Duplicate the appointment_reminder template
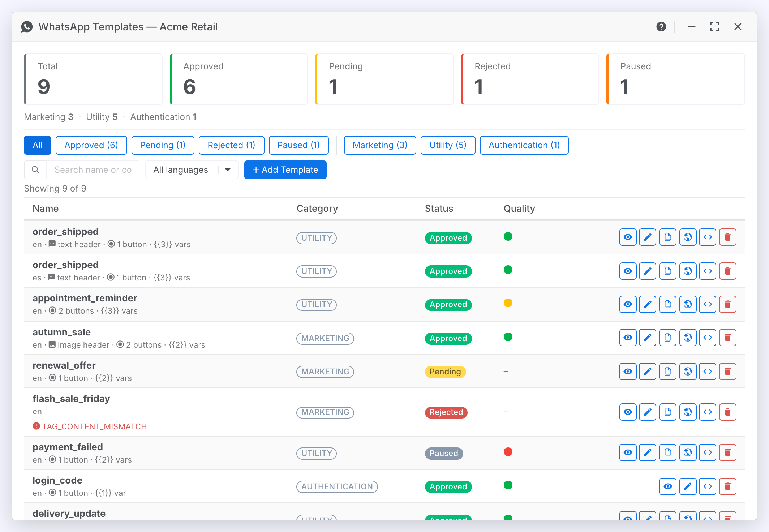Image resolution: width=769 pixels, height=532 pixels. pos(668,304)
